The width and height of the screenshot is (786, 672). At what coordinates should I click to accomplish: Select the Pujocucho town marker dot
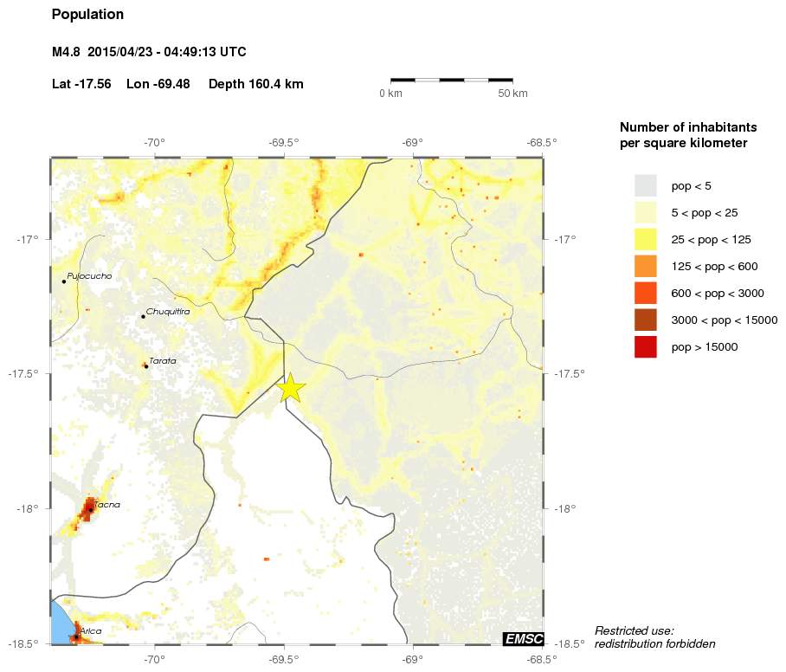point(64,281)
